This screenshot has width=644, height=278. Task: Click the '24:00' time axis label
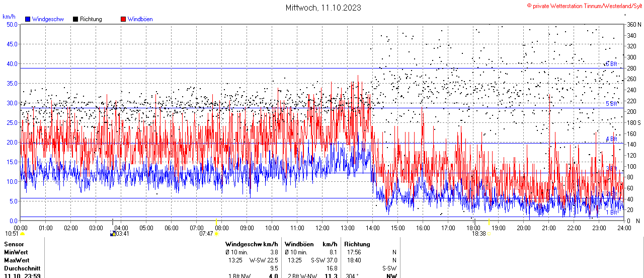pos(624,228)
